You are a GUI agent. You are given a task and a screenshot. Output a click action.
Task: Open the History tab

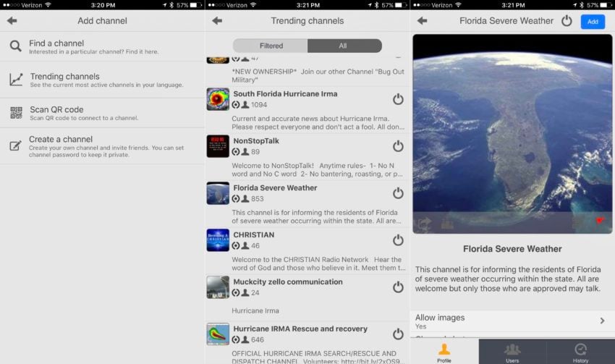(580, 352)
